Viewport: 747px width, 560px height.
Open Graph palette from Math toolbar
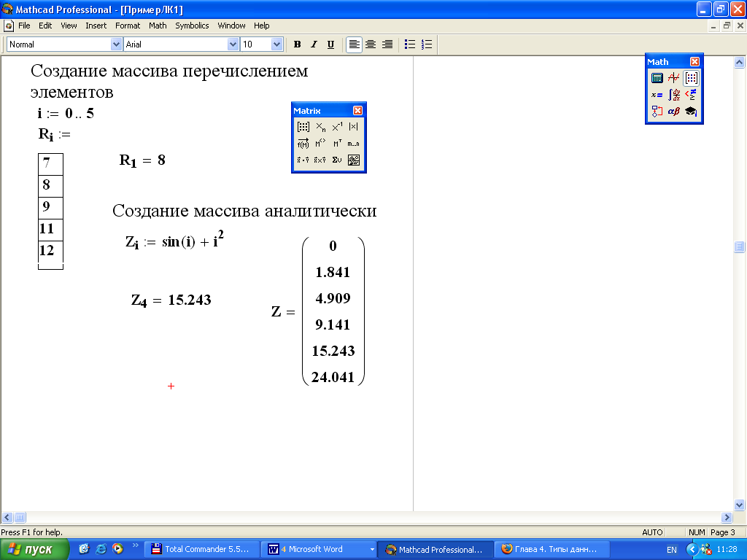point(674,78)
